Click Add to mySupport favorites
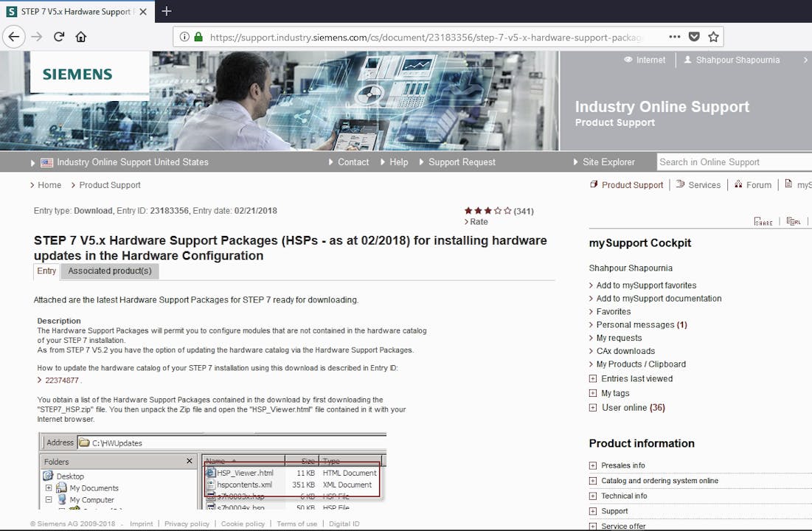812x531 pixels. [x=646, y=285]
